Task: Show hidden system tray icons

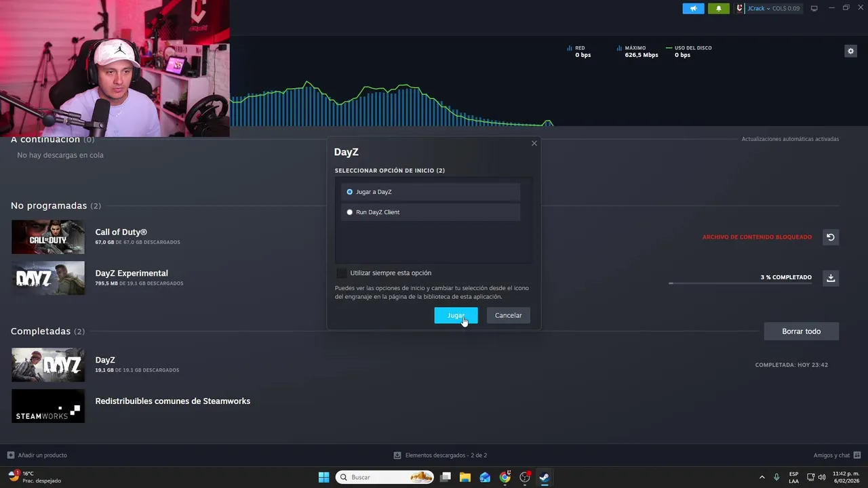Action: pyautogui.click(x=762, y=477)
